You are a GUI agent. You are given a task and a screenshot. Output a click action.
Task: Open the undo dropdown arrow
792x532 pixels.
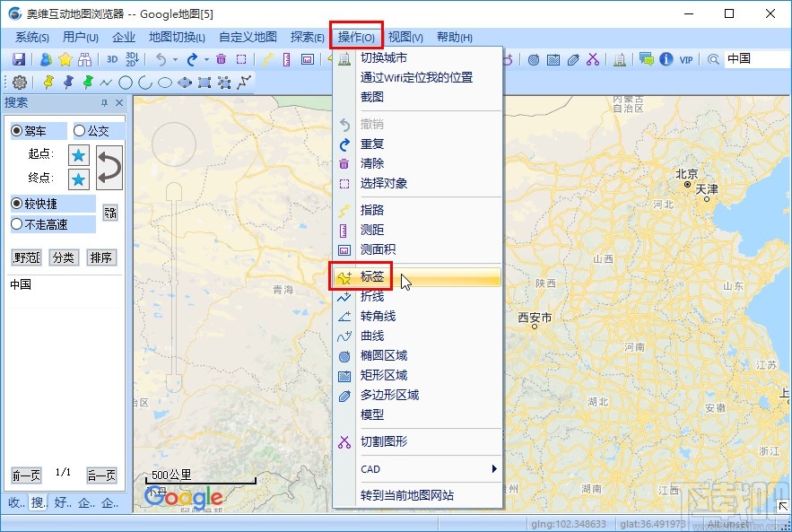click(x=174, y=59)
